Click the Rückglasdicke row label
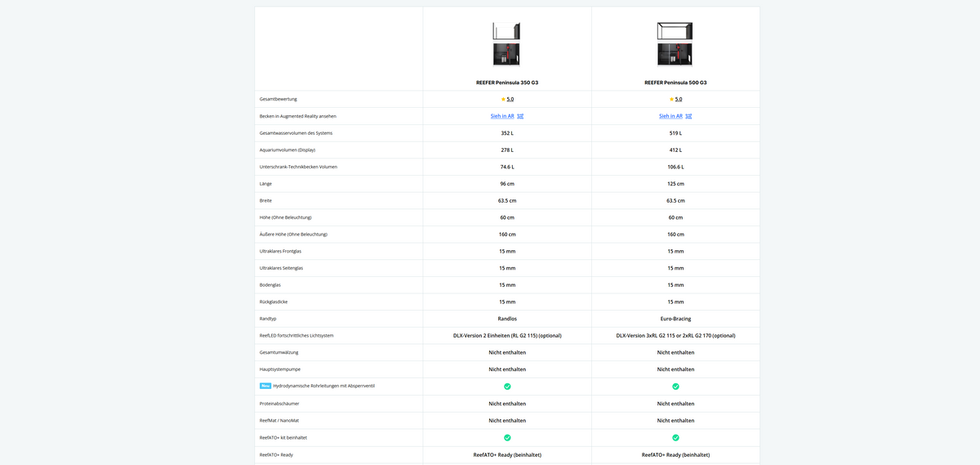Screen dimensions: 980x465 pos(274,302)
